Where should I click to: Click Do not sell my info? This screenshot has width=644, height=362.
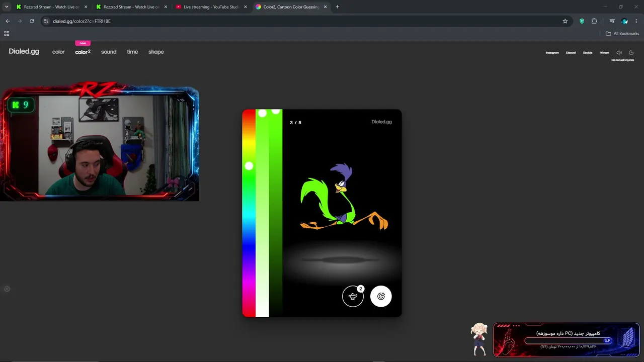pyautogui.click(x=623, y=60)
